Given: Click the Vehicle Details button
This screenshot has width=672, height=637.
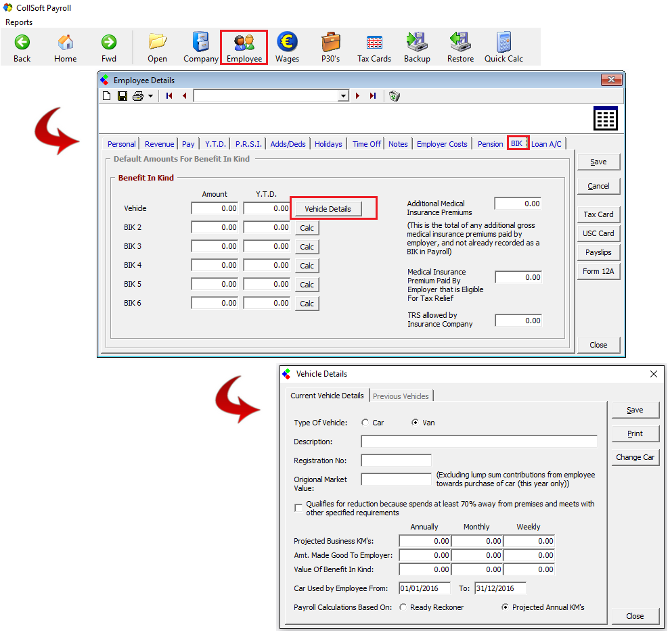Looking at the screenshot, I should 328,209.
